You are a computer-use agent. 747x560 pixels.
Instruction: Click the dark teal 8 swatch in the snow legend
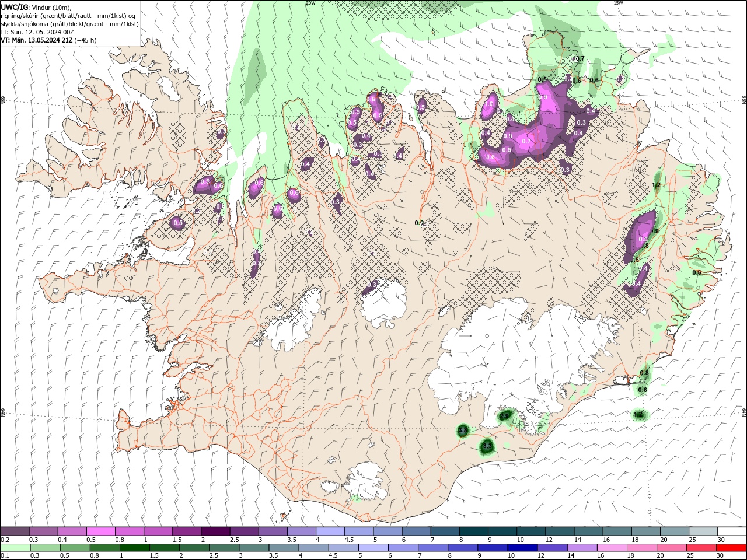coord(474,531)
